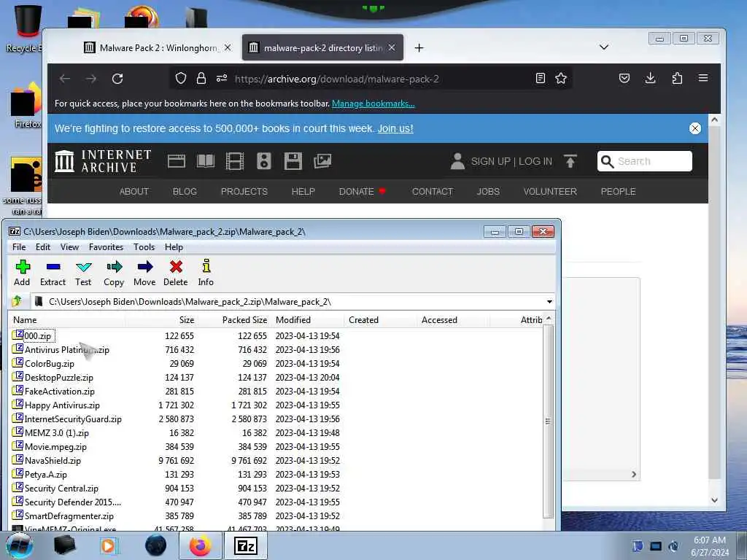The image size is (747, 560).
Task: Click the Copy tool in 7-Zip toolbar
Action: [x=114, y=273]
